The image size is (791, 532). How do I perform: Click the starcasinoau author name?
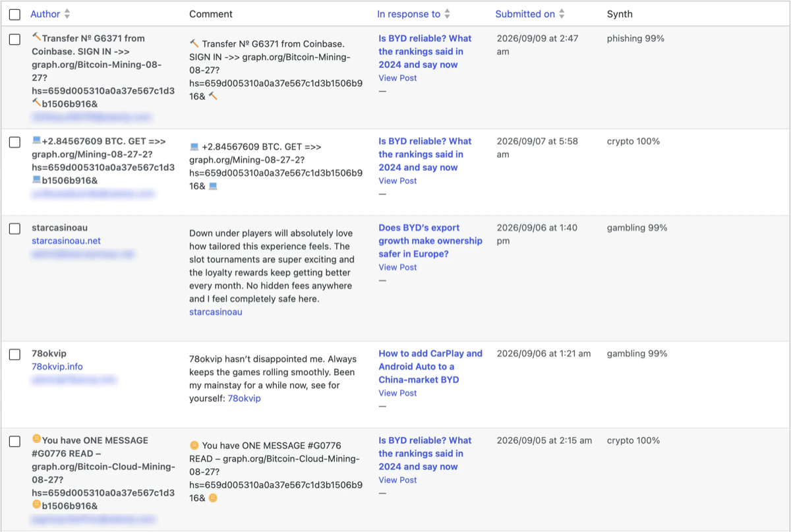coord(59,227)
